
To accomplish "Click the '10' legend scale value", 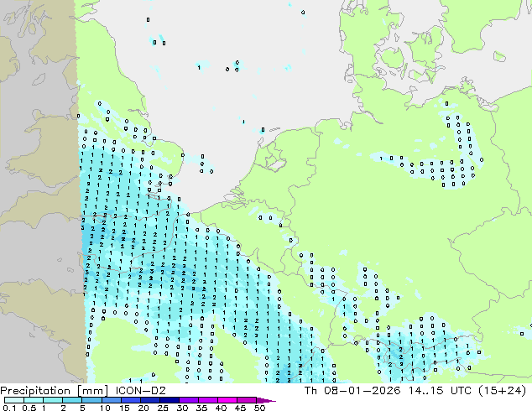I will (105, 408).
